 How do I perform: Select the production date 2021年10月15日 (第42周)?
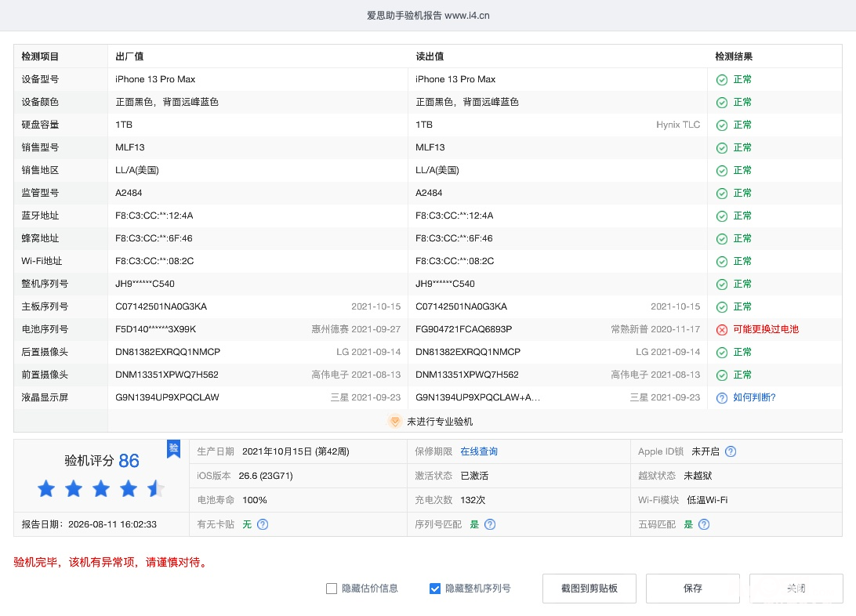296,451
